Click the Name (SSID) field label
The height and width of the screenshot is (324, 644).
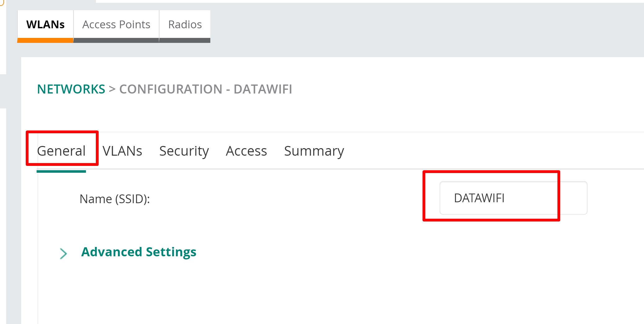pos(115,199)
